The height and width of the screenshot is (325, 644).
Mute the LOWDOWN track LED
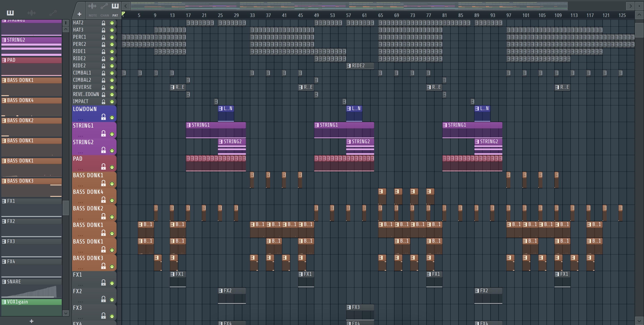coord(112,118)
